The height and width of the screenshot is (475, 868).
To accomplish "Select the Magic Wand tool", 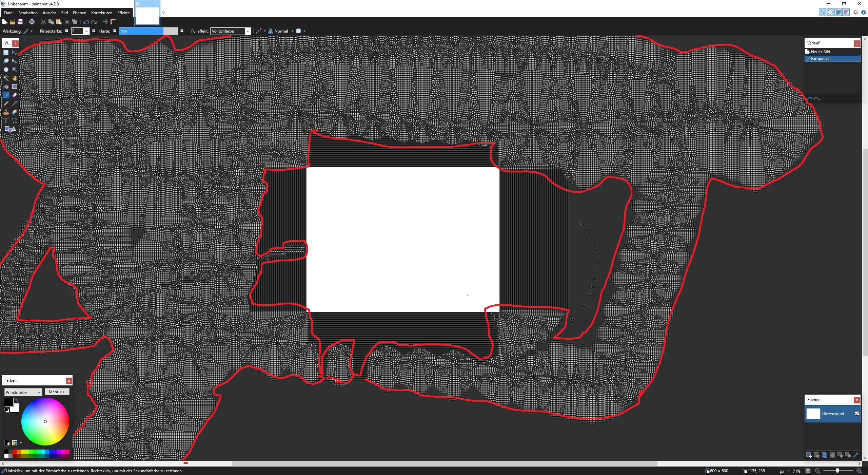I will click(x=6, y=78).
